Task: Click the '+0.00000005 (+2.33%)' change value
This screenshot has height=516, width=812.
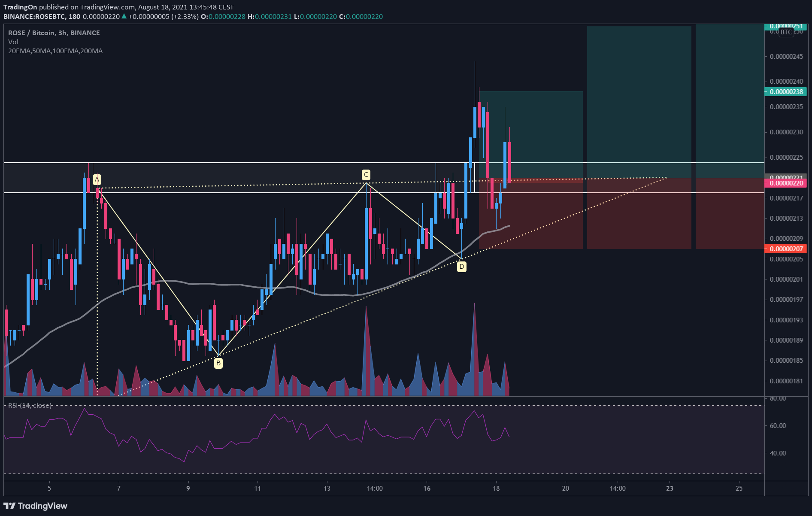Action: 164,16
